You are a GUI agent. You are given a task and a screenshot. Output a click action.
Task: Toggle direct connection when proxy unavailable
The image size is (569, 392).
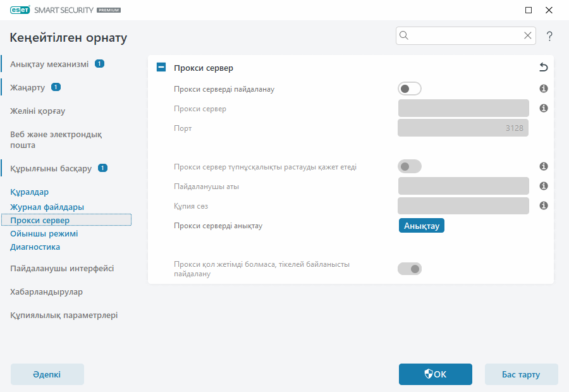(x=410, y=268)
